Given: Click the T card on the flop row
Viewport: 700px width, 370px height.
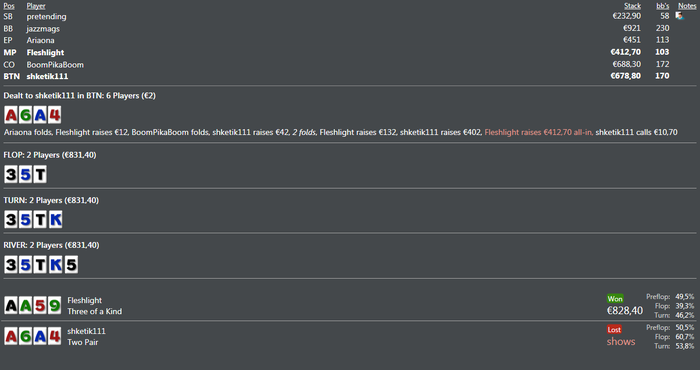Looking at the screenshot, I should click(40, 174).
